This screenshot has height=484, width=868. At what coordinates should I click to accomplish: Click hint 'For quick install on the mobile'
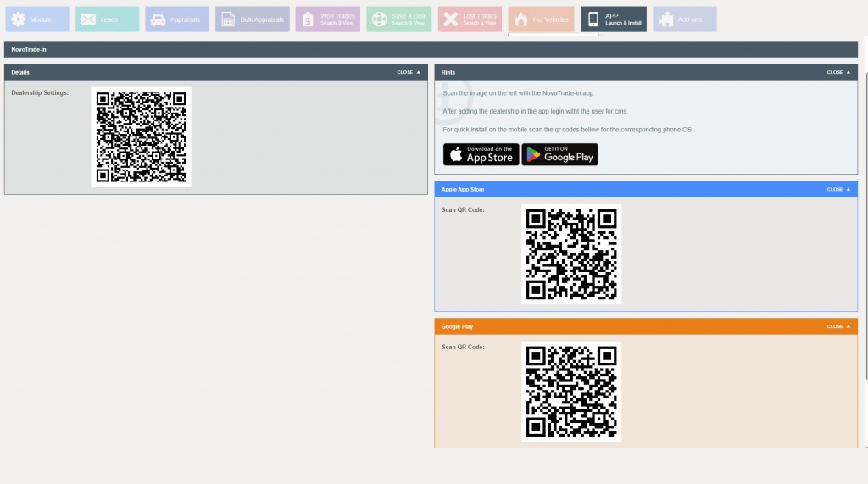coord(567,130)
